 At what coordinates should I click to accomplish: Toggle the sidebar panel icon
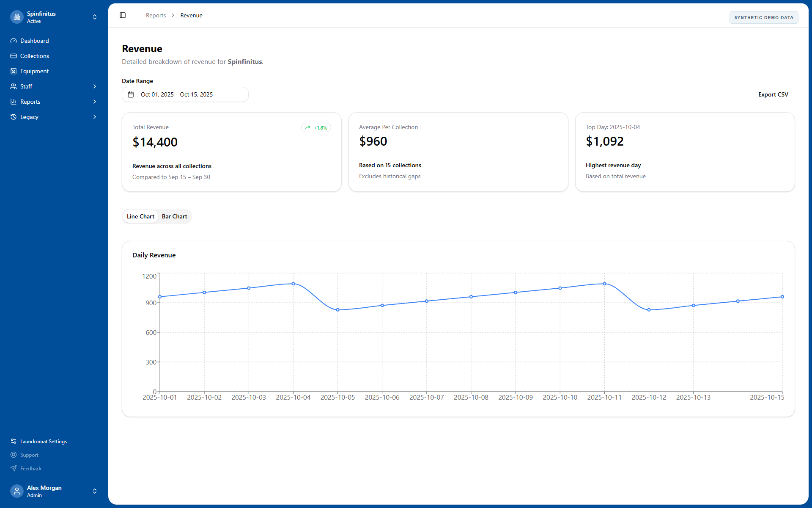(123, 15)
